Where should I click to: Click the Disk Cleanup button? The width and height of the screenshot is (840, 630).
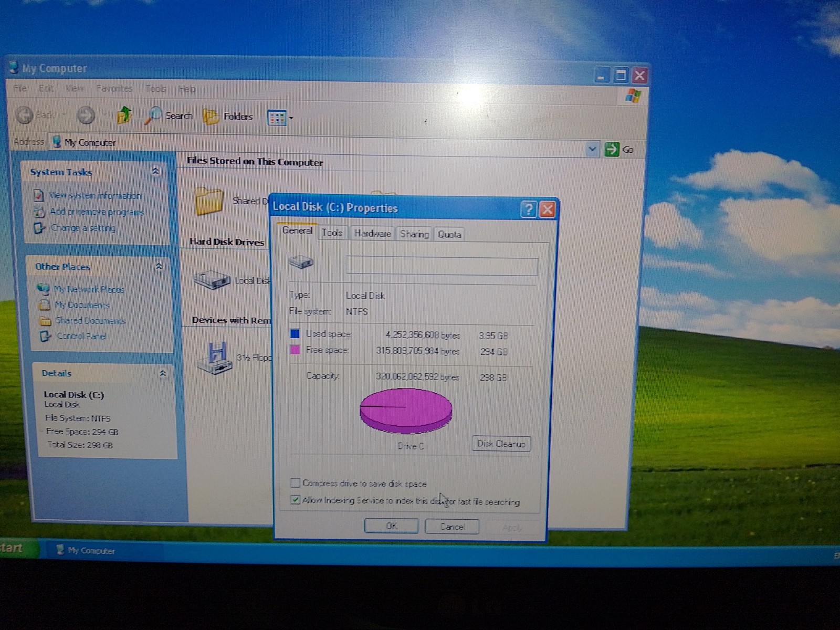pyautogui.click(x=501, y=444)
